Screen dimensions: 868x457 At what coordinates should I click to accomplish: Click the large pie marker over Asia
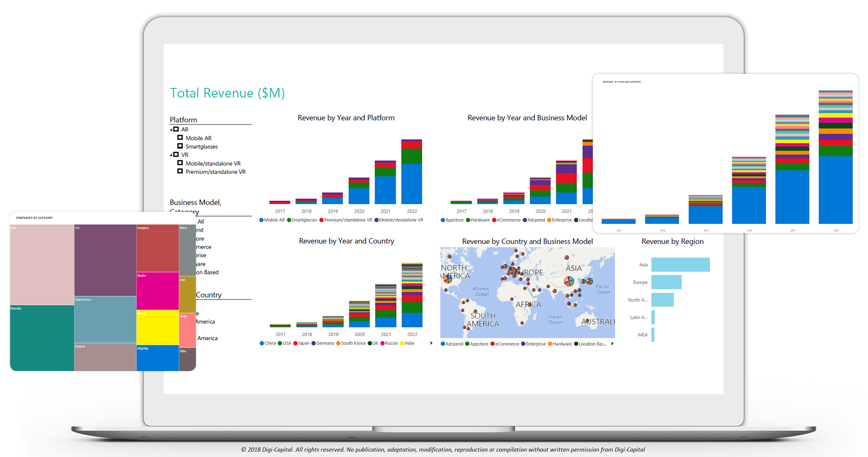tap(569, 281)
